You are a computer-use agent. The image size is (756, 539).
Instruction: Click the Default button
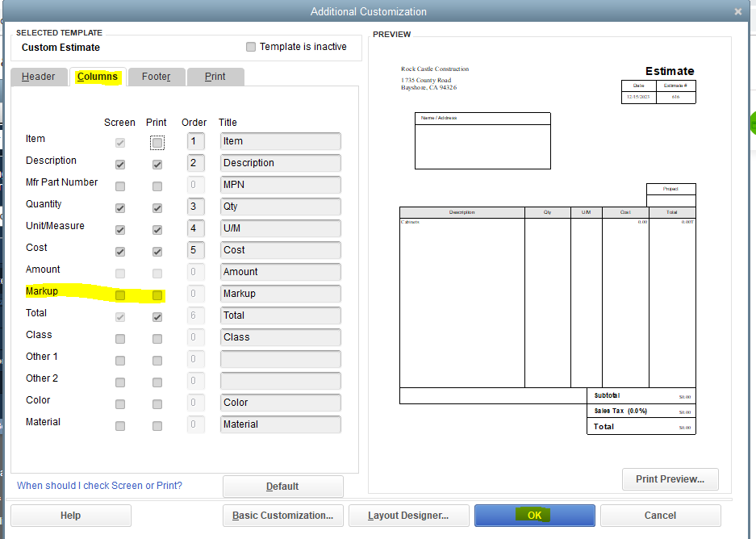(x=283, y=487)
